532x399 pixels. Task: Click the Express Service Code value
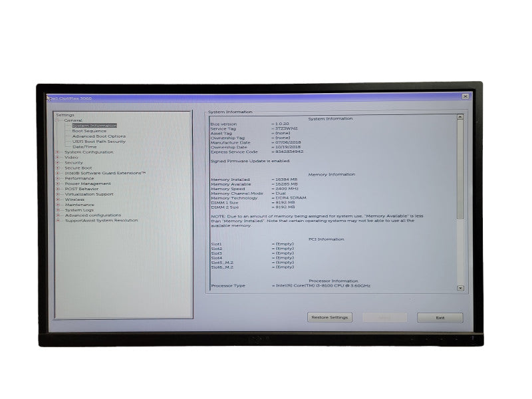(x=289, y=152)
